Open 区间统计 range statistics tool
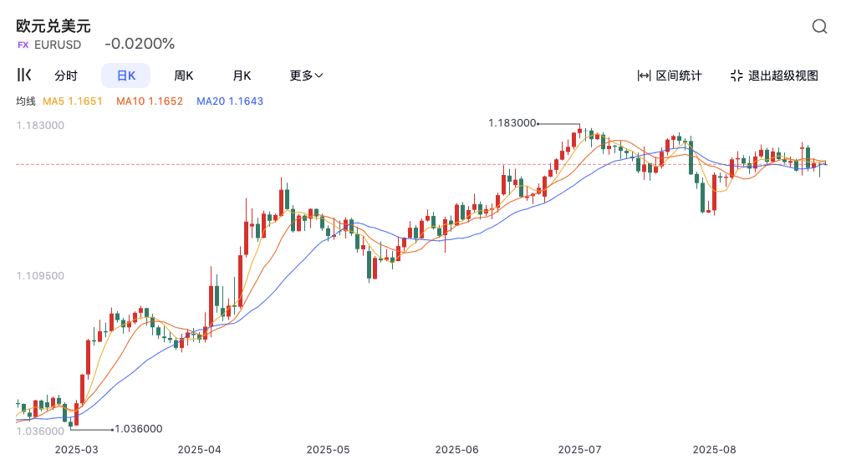843x469 pixels. (670, 76)
